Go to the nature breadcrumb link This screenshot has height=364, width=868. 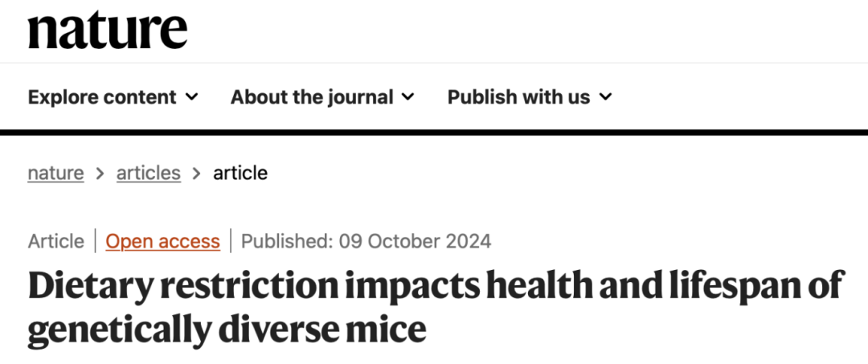(x=56, y=173)
